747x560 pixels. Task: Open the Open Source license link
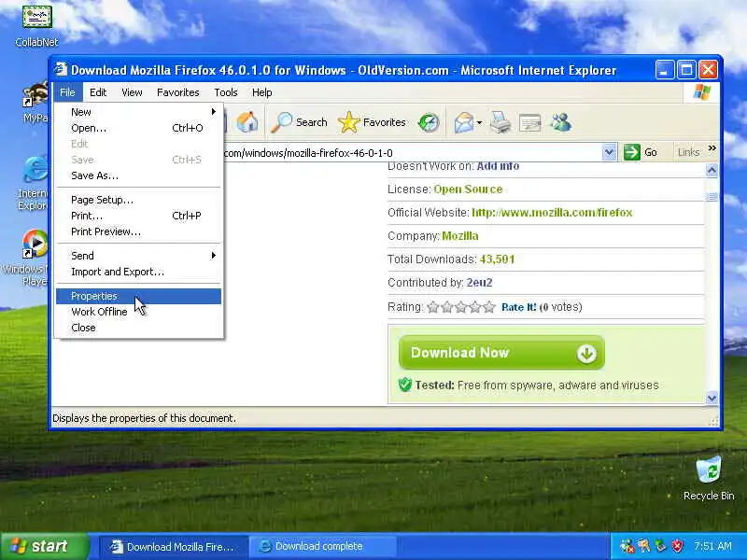468,189
